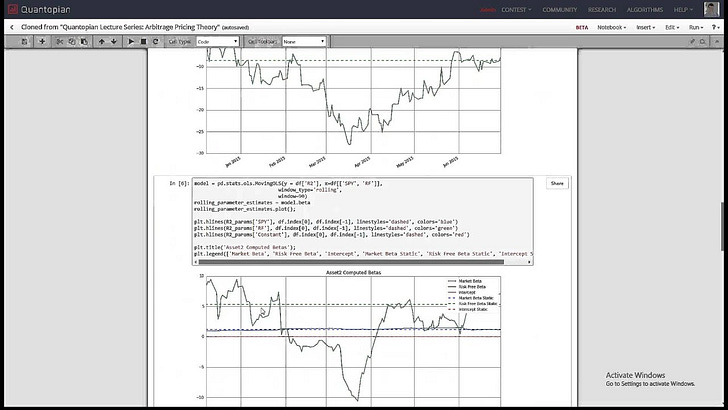Open the Cell Type dropdown showing Code
The image size is (728, 410).
click(217, 41)
